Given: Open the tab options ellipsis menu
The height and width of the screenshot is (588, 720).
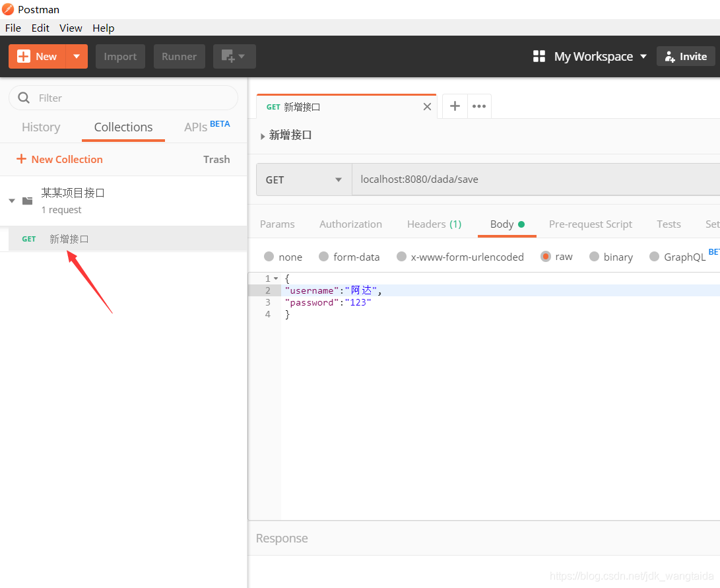Looking at the screenshot, I should coord(479,106).
